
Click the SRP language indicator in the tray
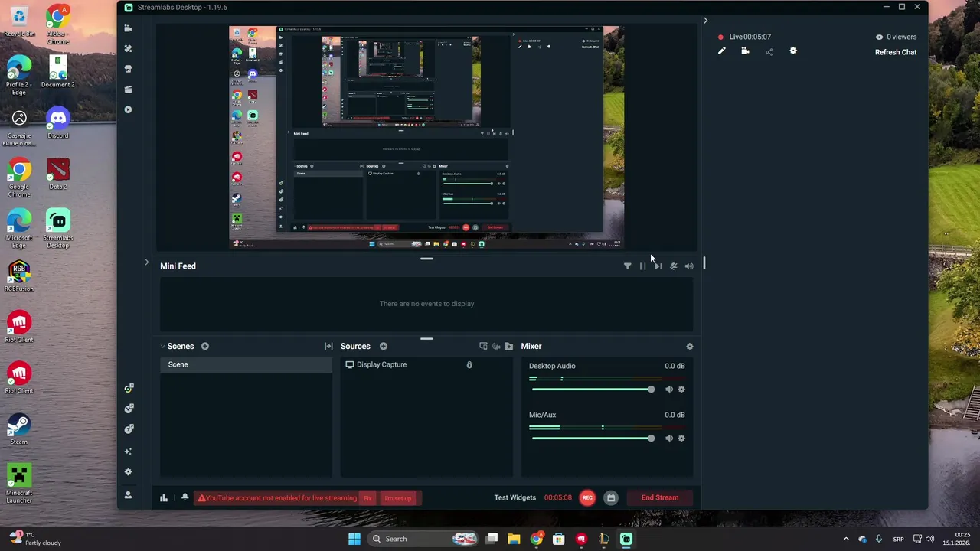[899, 539]
